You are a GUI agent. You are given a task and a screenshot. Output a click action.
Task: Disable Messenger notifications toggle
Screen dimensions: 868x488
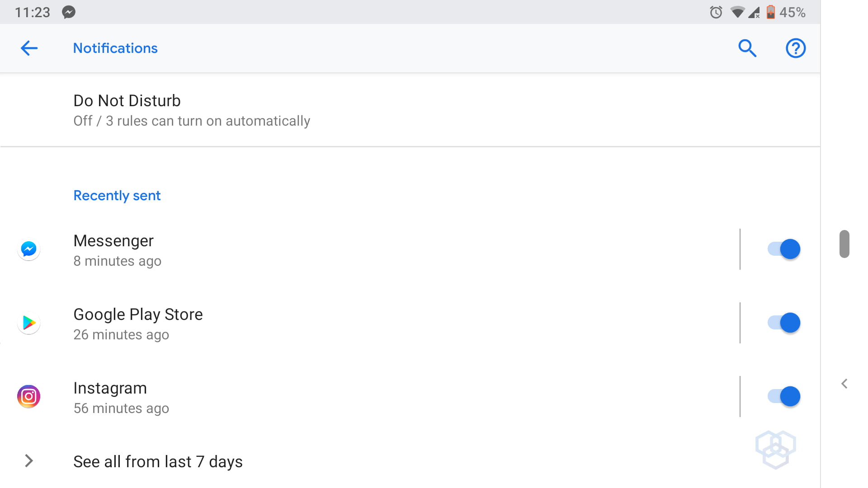click(784, 249)
